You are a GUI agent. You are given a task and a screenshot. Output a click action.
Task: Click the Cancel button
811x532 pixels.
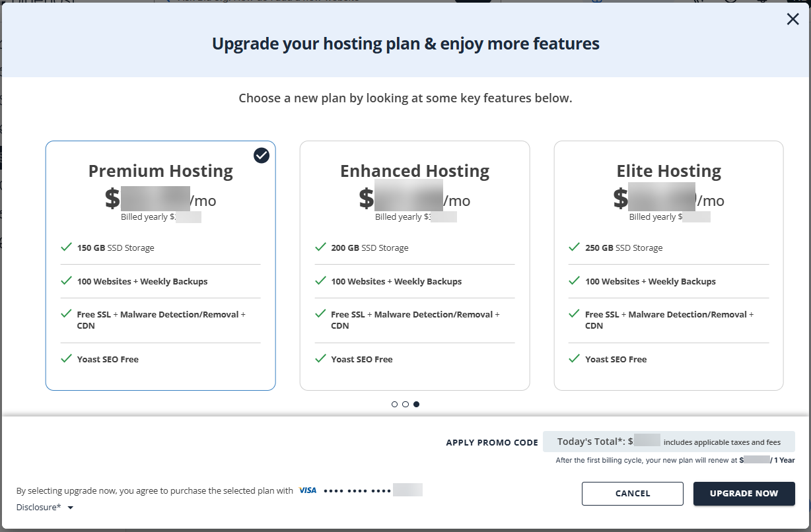click(x=632, y=493)
